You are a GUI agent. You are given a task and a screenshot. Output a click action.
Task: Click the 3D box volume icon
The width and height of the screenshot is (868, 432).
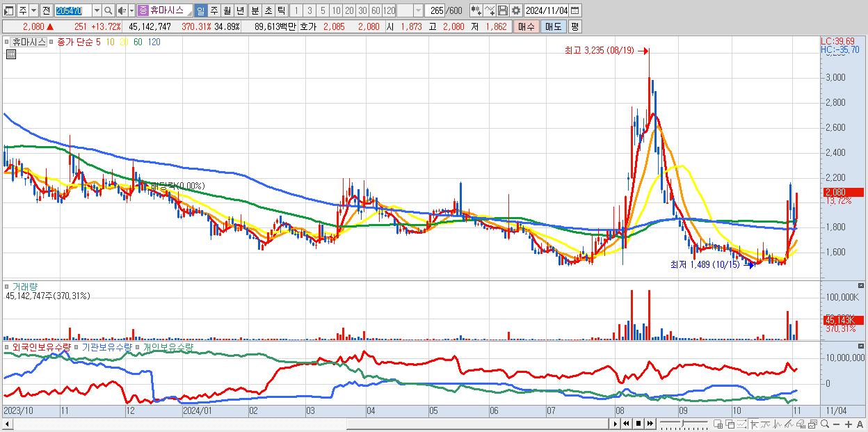(x=801, y=424)
